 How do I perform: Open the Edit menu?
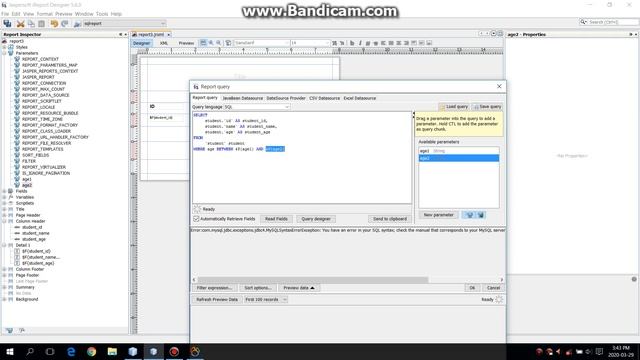[x=16, y=14]
